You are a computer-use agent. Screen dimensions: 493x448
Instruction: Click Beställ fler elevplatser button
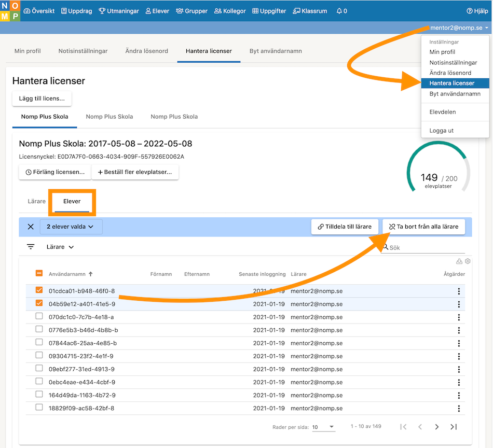point(135,172)
